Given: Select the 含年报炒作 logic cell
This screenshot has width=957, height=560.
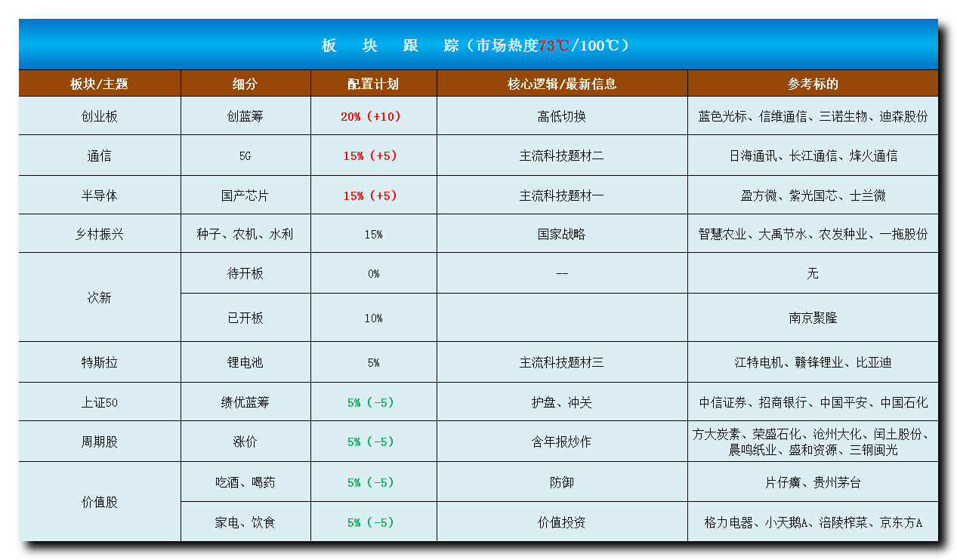Looking at the screenshot, I should (562, 442).
